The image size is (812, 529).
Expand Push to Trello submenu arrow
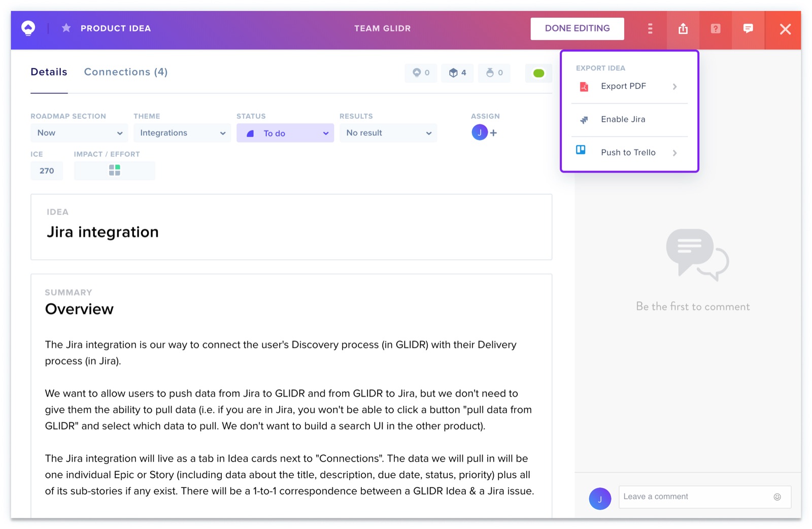674,153
